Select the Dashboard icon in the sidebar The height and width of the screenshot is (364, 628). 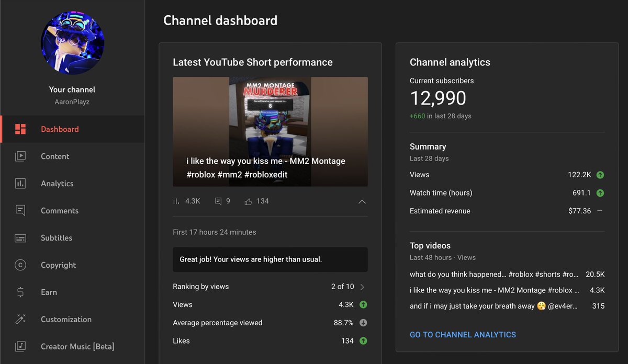pos(21,129)
